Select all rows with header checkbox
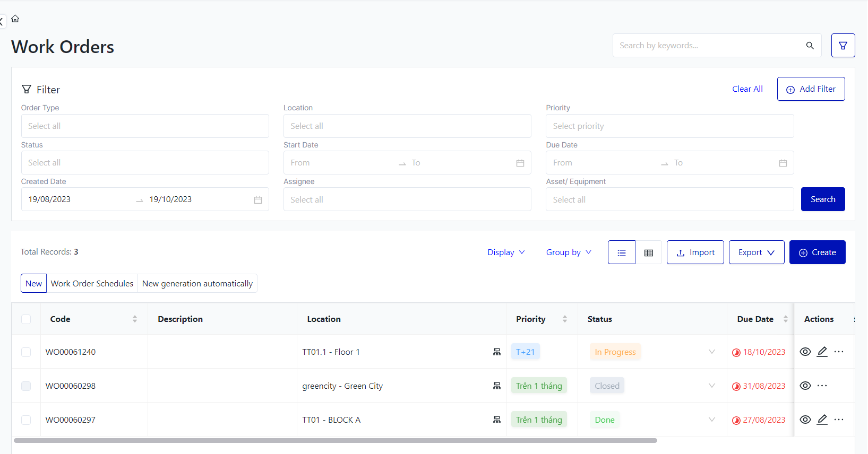This screenshot has width=868, height=454. point(26,319)
